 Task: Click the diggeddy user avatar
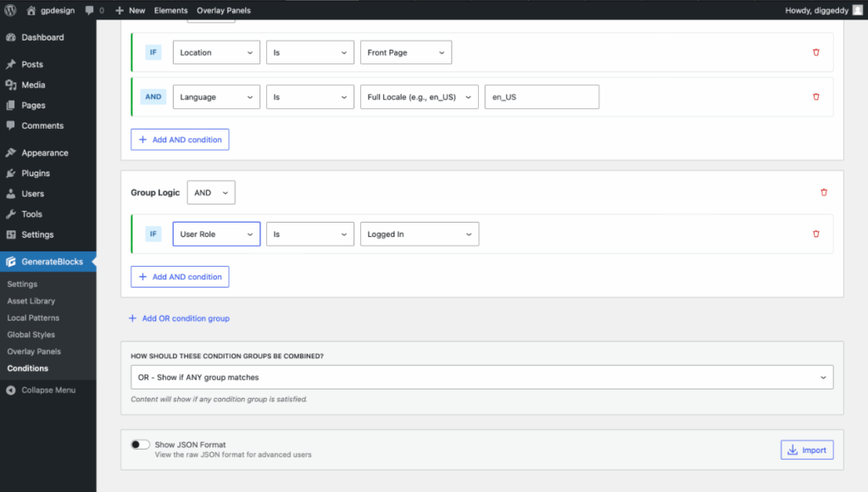[858, 10]
